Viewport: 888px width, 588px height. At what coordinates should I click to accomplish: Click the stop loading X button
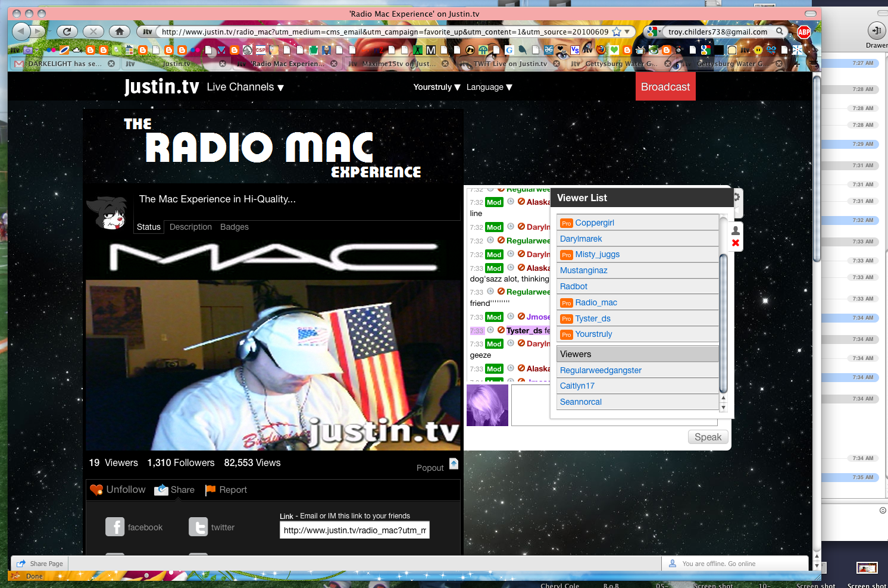[93, 32]
